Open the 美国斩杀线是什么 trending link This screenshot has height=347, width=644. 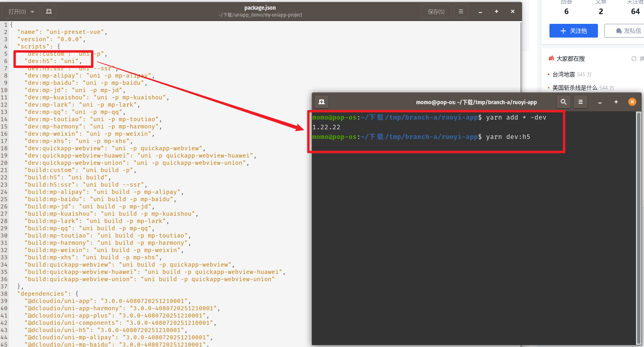575,88
